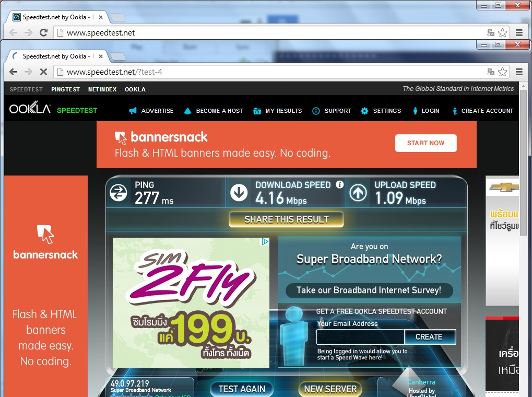Image resolution: width=532 pixels, height=397 pixels.
Task: Open the Chrome menu in the front window
Action: 519,72
